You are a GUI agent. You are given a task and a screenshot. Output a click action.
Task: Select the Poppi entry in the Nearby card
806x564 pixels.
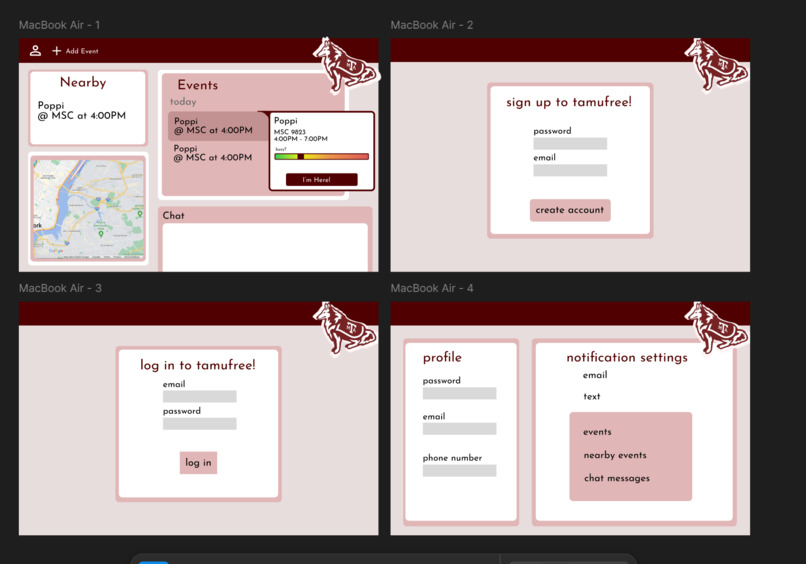pos(81,111)
